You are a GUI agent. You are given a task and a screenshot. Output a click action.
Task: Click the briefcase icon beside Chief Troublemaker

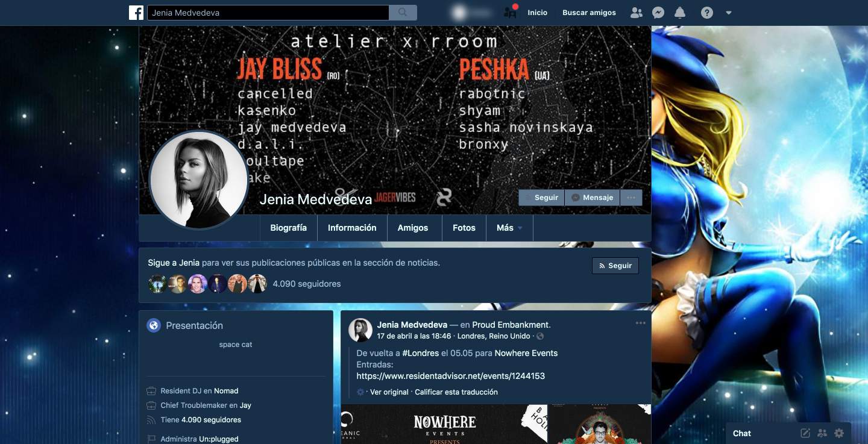pyautogui.click(x=151, y=405)
